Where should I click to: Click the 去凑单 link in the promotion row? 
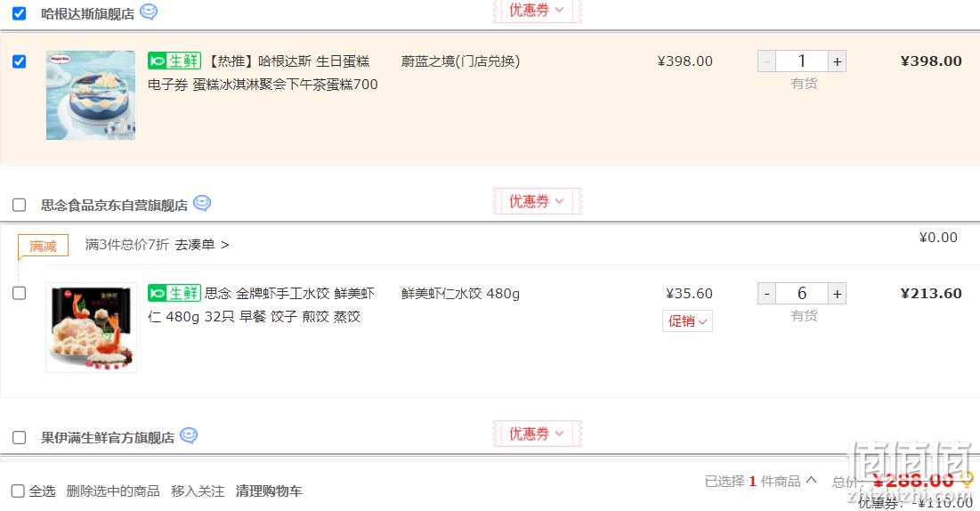[202, 245]
